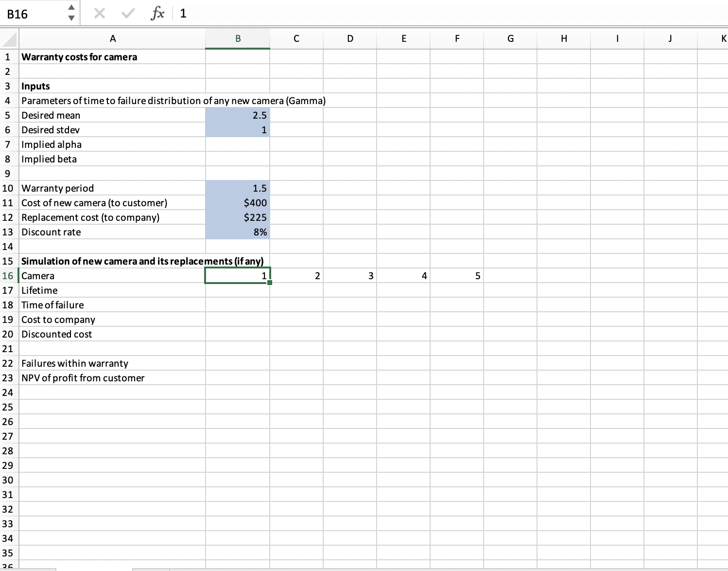This screenshot has width=728, height=571.
Task: Select column F header
Action: click(x=457, y=39)
